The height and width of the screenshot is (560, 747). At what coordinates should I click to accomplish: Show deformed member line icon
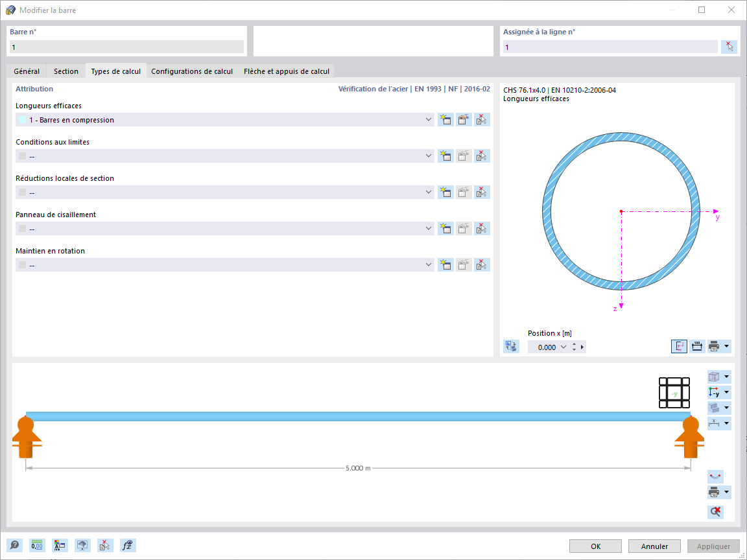click(x=716, y=476)
